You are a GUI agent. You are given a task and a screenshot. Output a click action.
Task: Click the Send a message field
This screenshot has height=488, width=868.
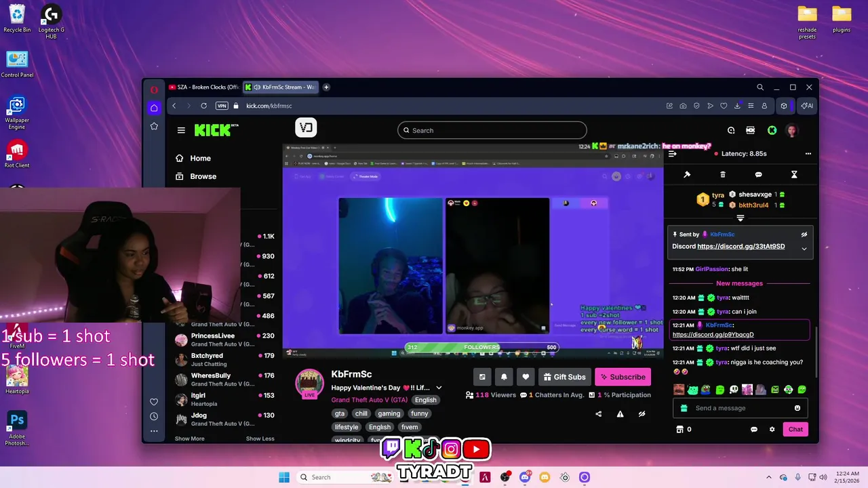click(740, 408)
